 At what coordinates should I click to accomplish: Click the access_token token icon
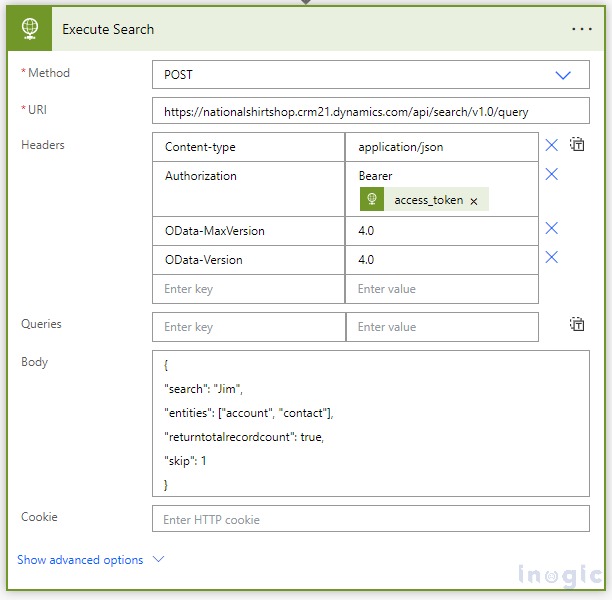tap(372, 199)
